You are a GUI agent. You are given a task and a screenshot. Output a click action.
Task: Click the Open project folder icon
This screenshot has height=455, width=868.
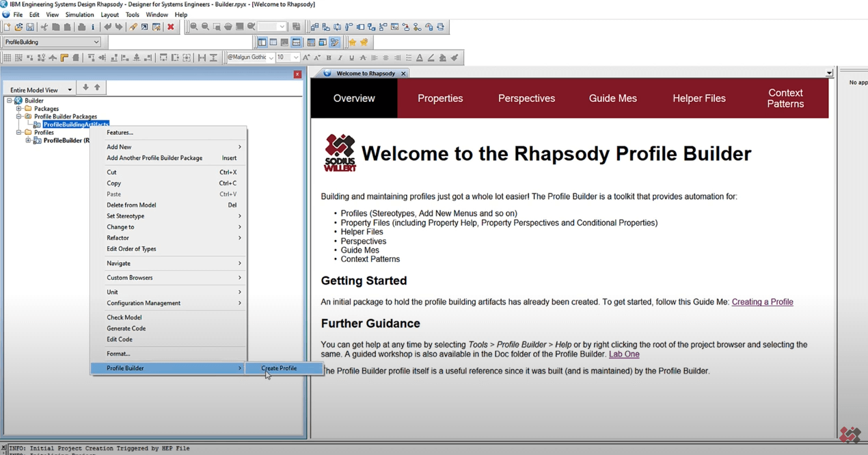(18, 27)
